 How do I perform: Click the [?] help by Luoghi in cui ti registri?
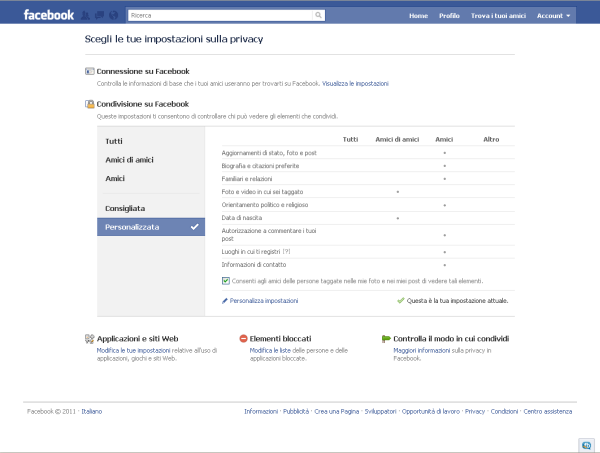(287, 252)
